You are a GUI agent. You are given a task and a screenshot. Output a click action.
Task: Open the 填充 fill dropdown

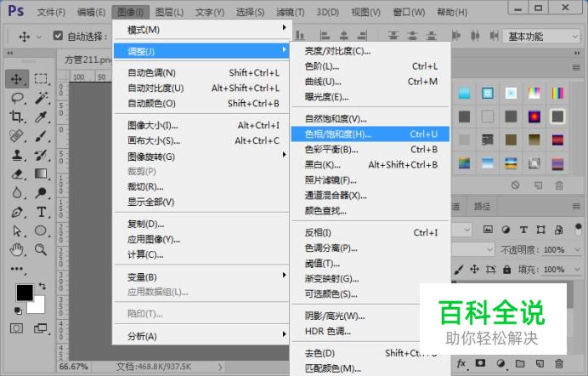[577, 269]
